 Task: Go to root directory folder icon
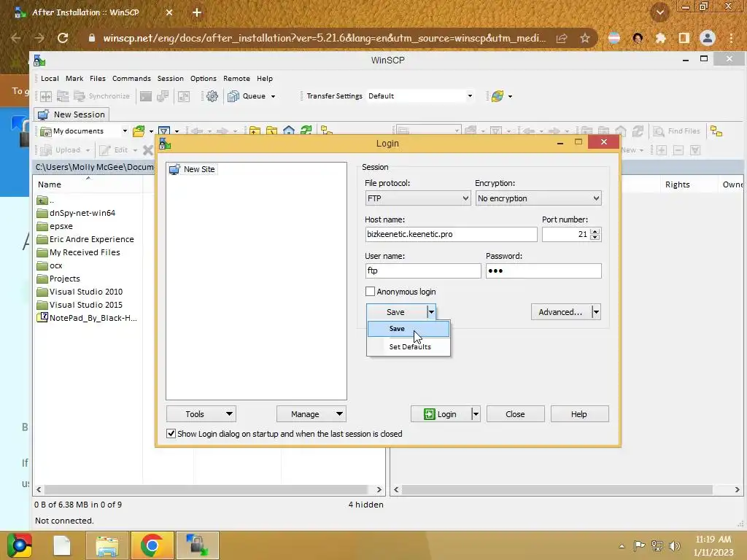pyautogui.click(x=271, y=131)
